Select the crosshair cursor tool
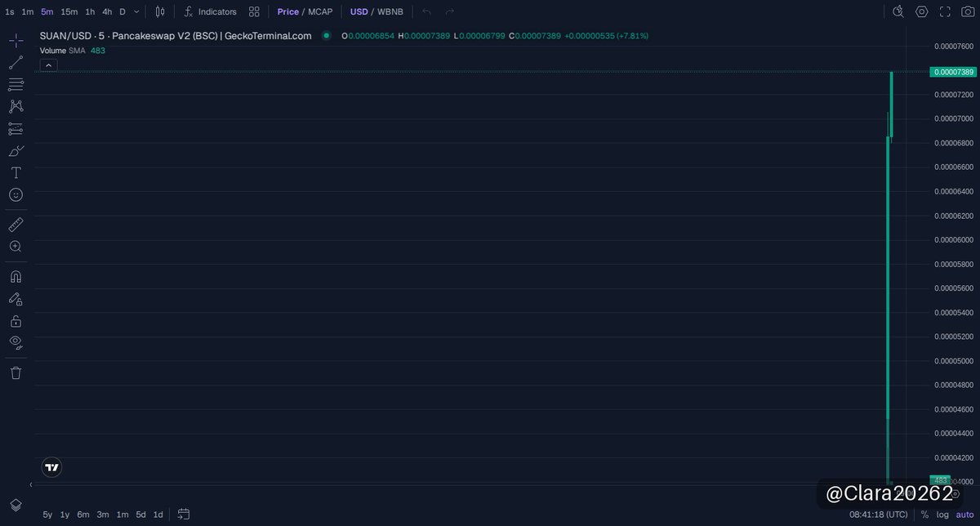 tap(16, 41)
